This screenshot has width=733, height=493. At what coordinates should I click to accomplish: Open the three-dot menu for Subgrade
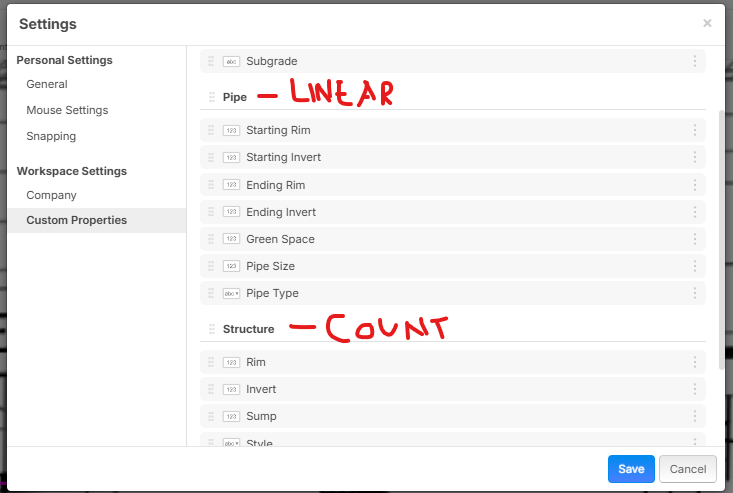coord(695,61)
